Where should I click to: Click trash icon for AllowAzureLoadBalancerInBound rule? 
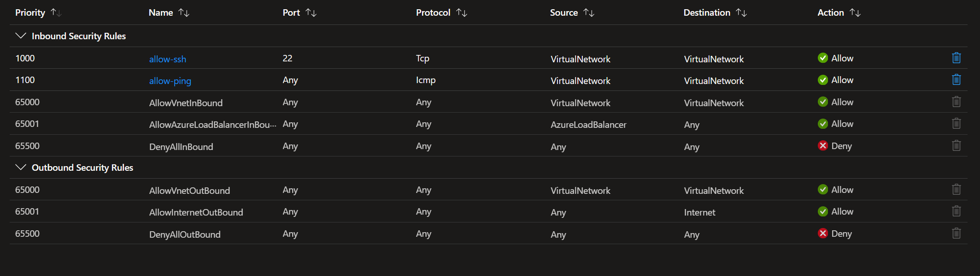pyautogui.click(x=956, y=124)
